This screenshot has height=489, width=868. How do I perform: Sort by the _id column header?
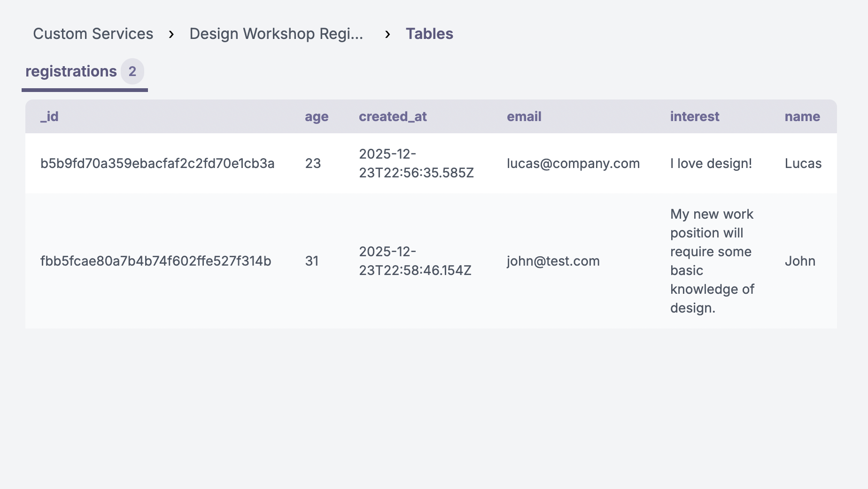49,116
